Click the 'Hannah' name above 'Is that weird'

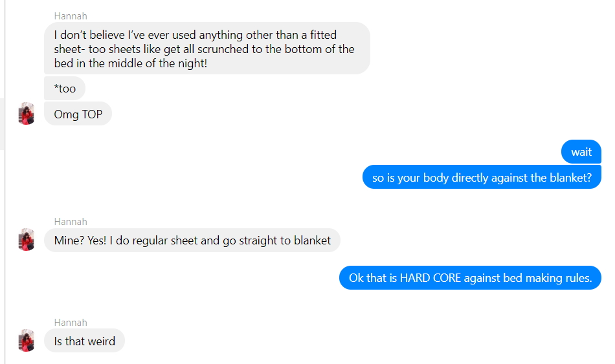(71, 323)
